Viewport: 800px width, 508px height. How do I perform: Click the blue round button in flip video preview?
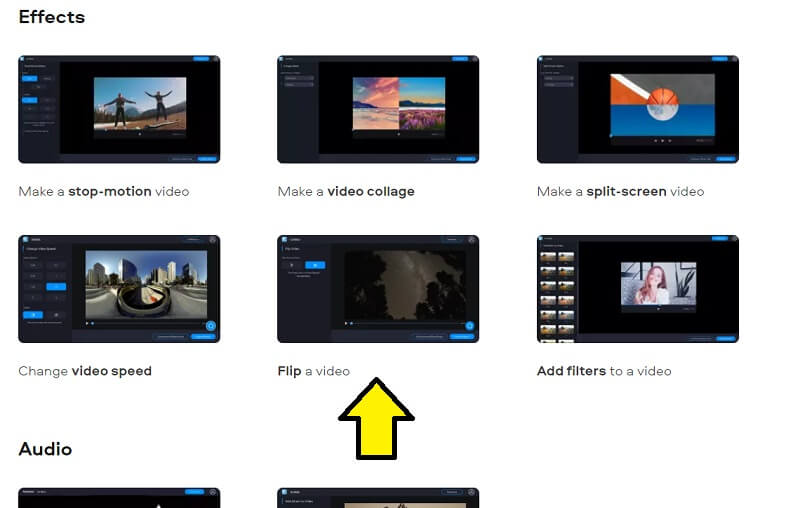click(470, 325)
